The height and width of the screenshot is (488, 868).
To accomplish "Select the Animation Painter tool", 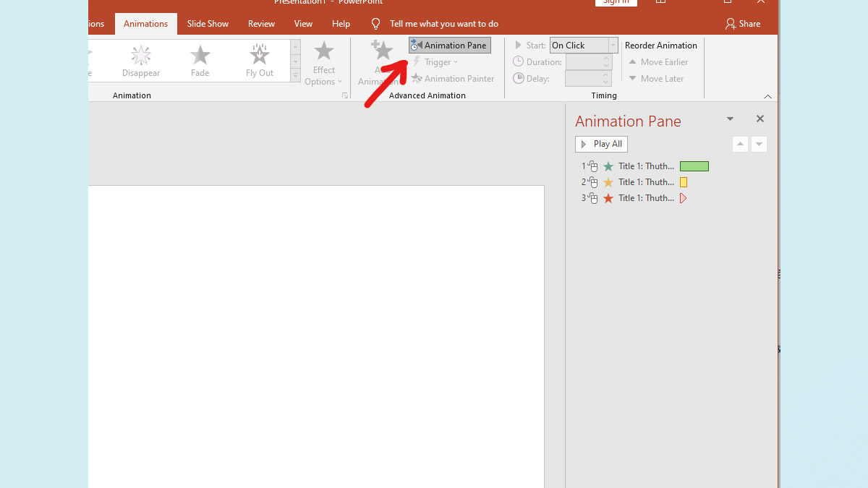I will (x=454, y=78).
